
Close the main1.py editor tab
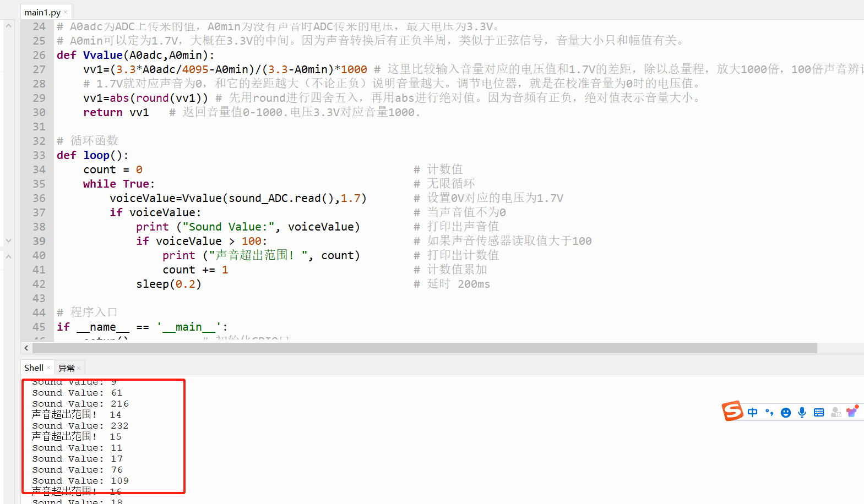[x=66, y=12]
